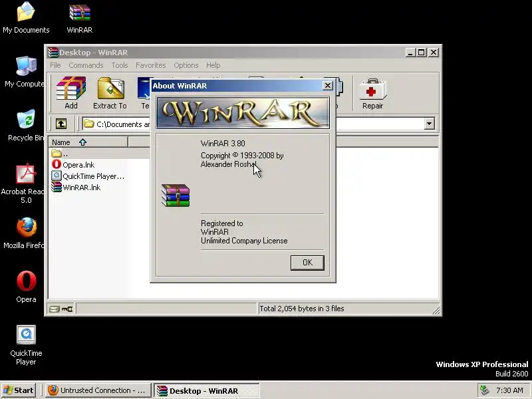Image resolution: width=532 pixels, height=399 pixels.
Task: Click the Add toolbar icon in WinRAR
Action: [x=71, y=93]
